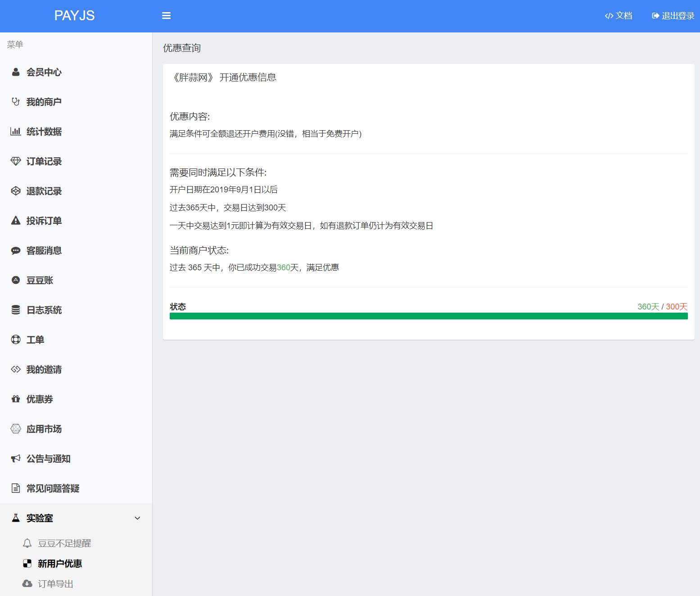
Task: Toggle the sidebar with the hamburger icon
Action: pyautogui.click(x=166, y=16)
